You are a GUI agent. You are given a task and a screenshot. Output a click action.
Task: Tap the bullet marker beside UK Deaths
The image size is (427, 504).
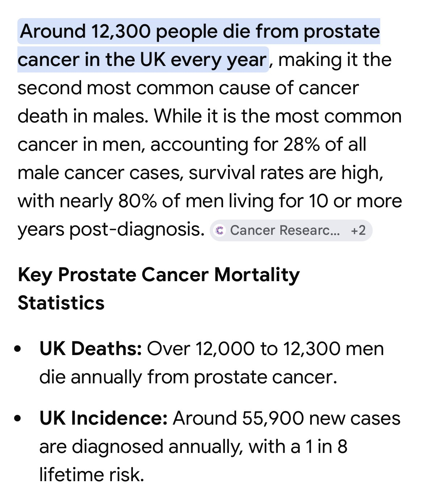(x=17, y=350)
